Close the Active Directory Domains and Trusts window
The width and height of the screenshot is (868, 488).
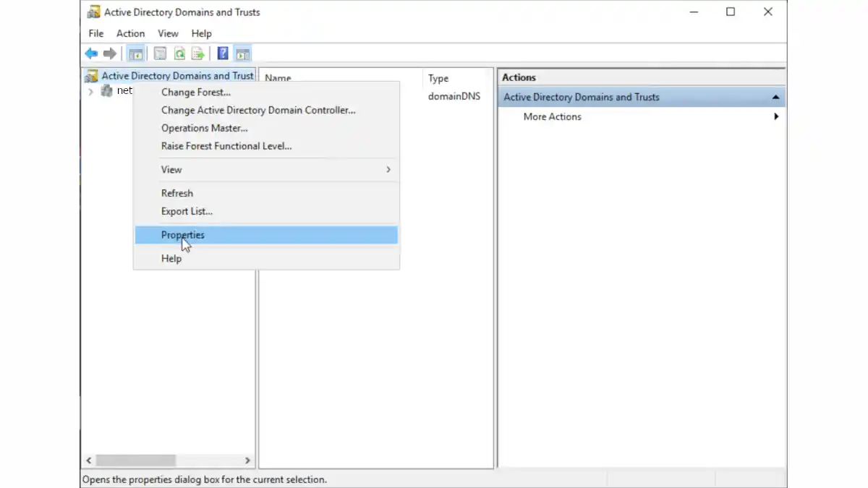tap(768, 12)
